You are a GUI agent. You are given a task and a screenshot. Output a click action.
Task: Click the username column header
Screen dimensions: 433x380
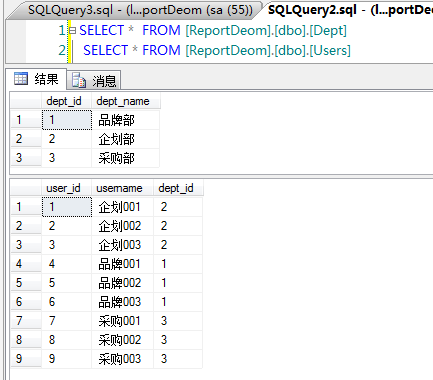(x=122, y=188)
